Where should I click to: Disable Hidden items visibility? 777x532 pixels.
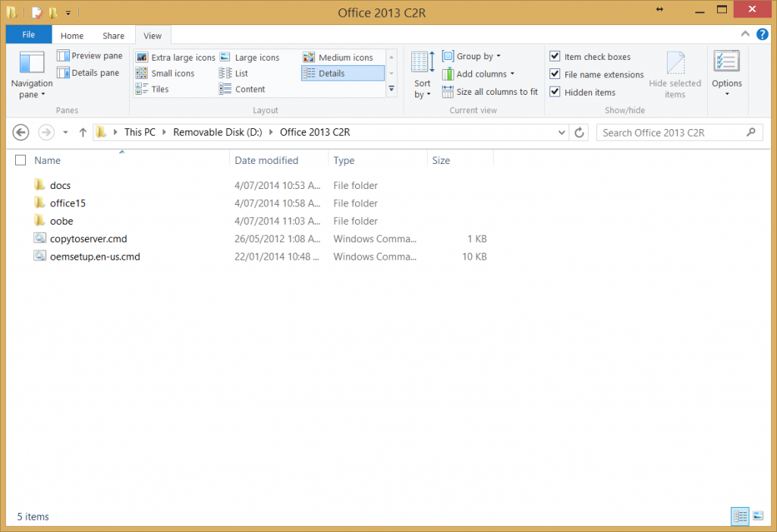point(555,92)
